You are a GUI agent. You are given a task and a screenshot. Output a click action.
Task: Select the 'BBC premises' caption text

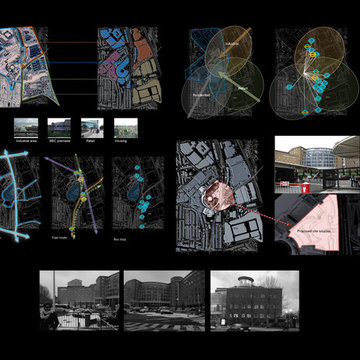(x=59, y=141)
